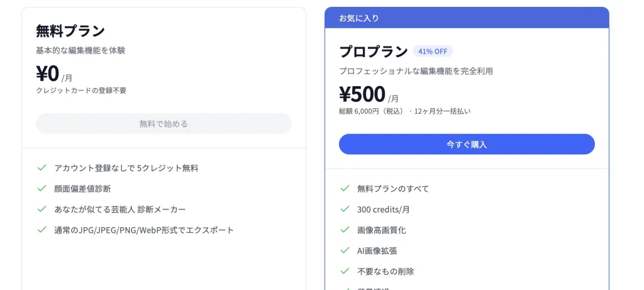
Task: Click the 顔面偏差値診断 feature text
Action: click(x=82, y=189)
